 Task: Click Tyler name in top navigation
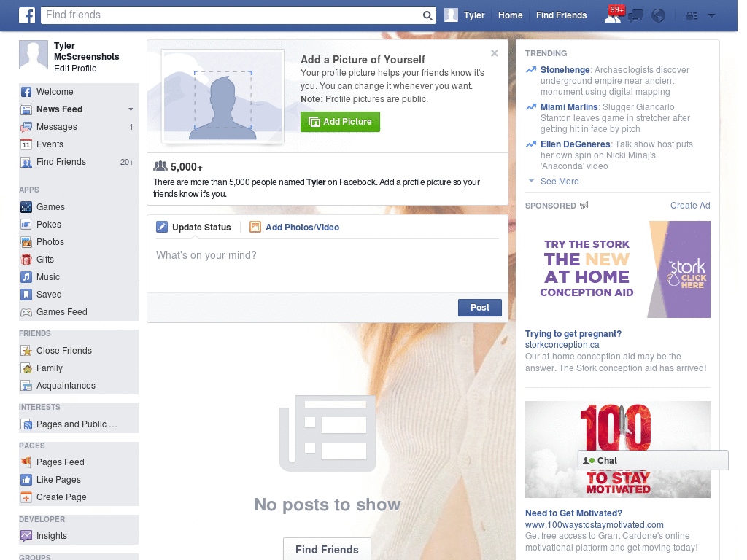(474, 15)
